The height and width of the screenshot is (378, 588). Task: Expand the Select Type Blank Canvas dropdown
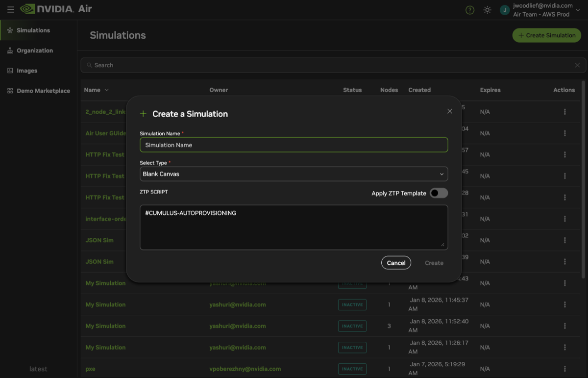click(294, 174)
